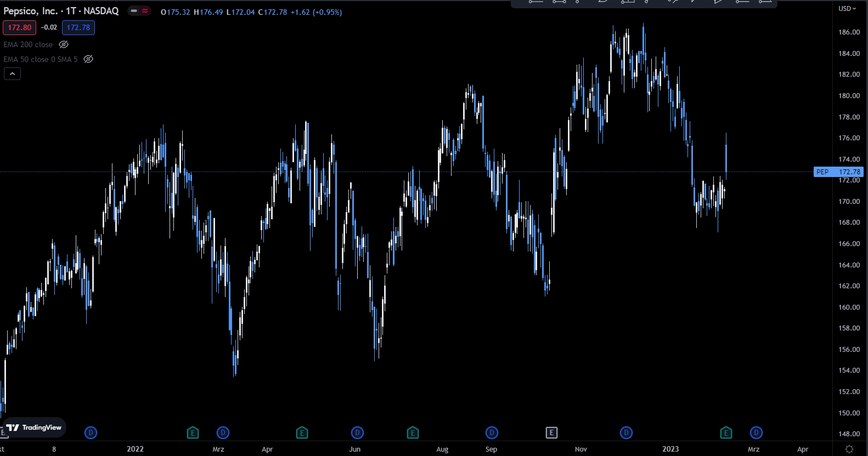Open symbol search via Pepsico, Inc. title
Viewport: 868px width, 456px height.
pos(30,11)
